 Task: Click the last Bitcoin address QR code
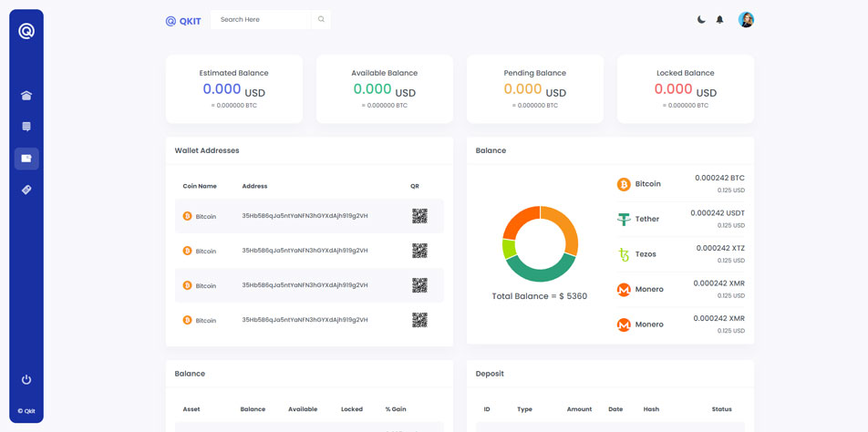click(419, 320)
